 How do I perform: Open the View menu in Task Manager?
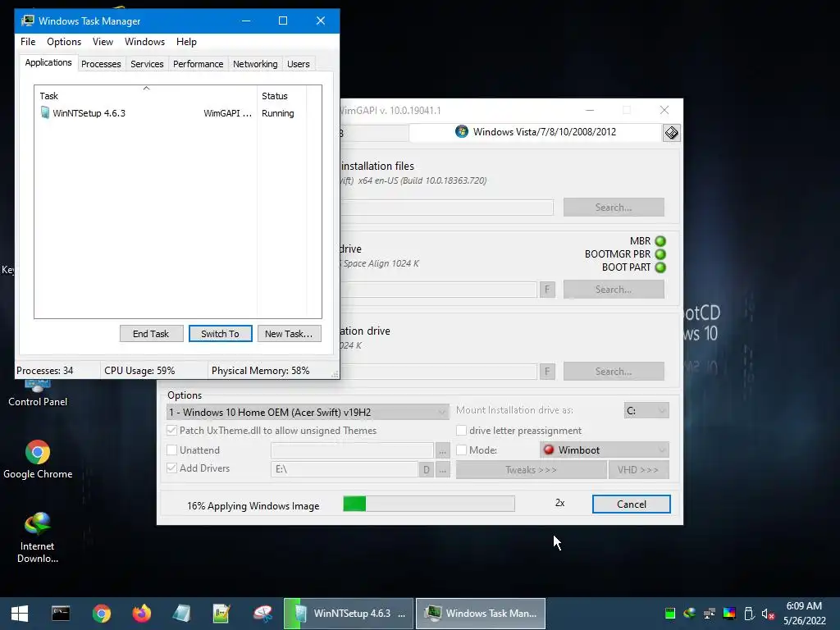coord(103,42)
